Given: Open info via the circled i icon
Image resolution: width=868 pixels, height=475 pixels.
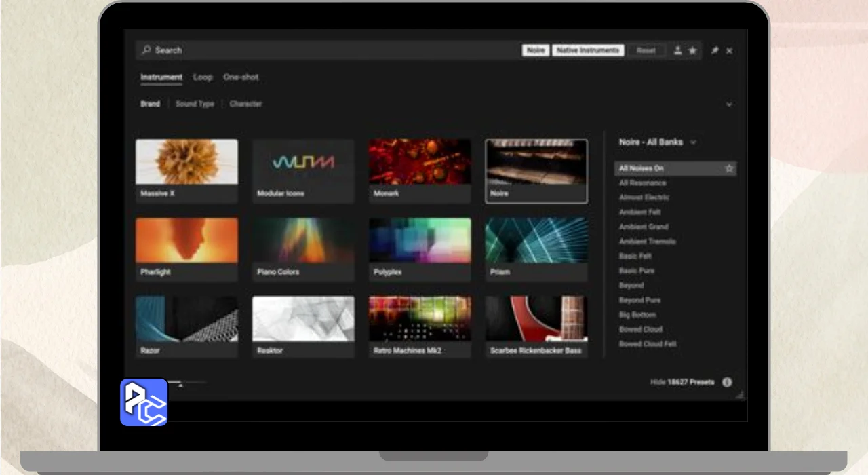Looking at the screenshot, I should click(x=727, y=382).
